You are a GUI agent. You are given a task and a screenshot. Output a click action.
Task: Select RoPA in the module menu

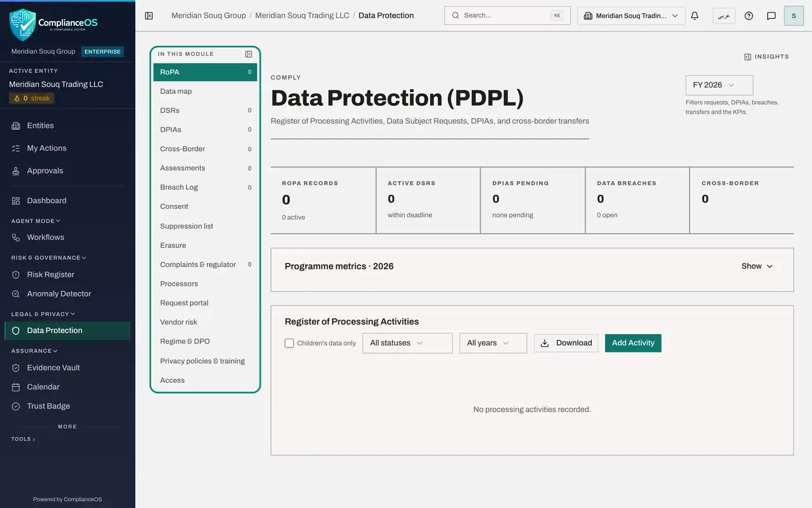coord(205,72)
